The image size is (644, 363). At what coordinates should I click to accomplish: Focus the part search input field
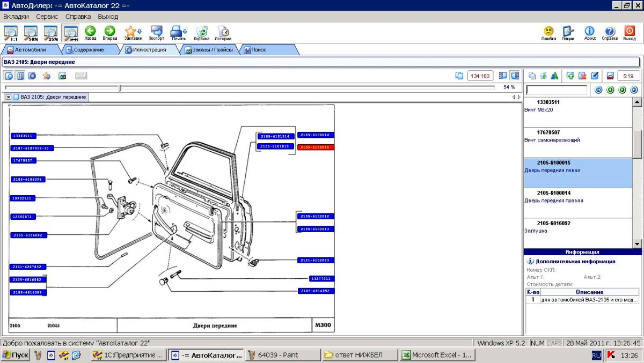click(x=557, y=90)
